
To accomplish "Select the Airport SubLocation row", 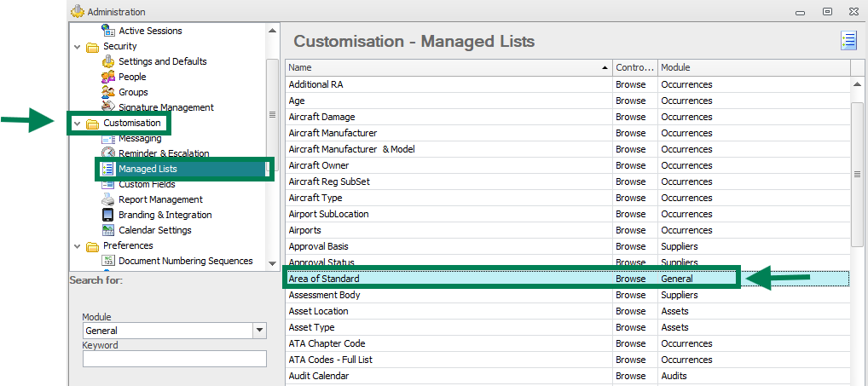I will point(567,214).
